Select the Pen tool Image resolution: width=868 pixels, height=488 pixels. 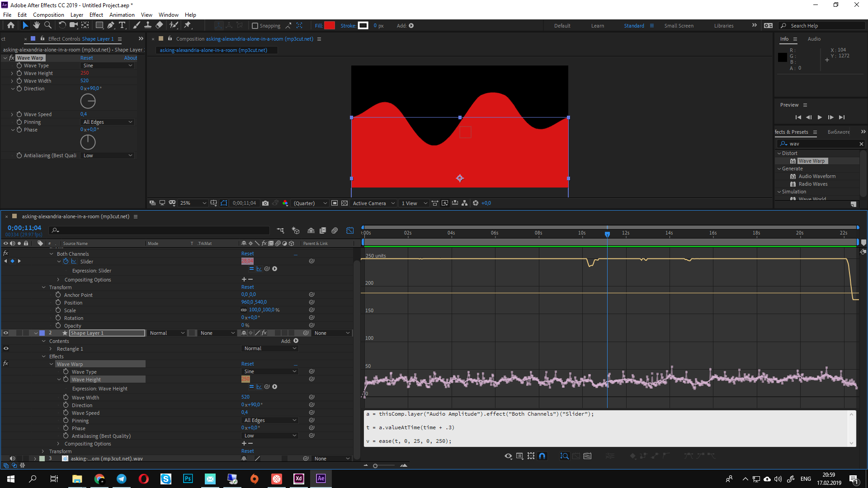[111, 25]
